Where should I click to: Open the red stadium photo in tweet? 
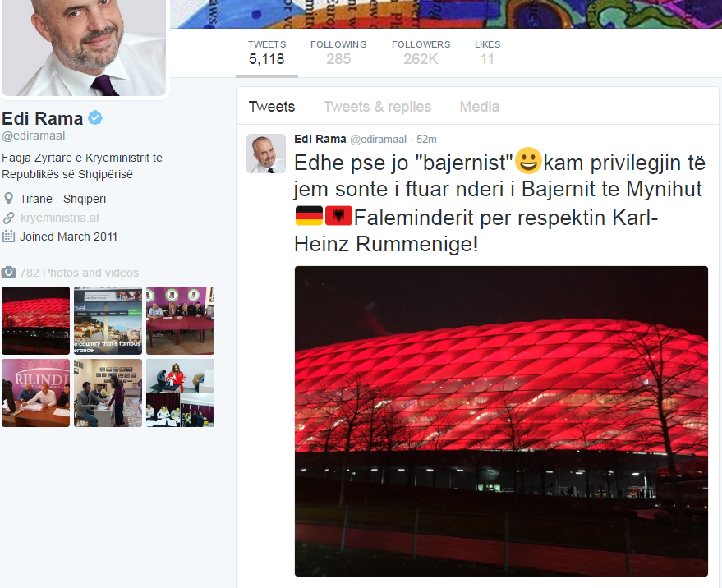tap(501, 420)
